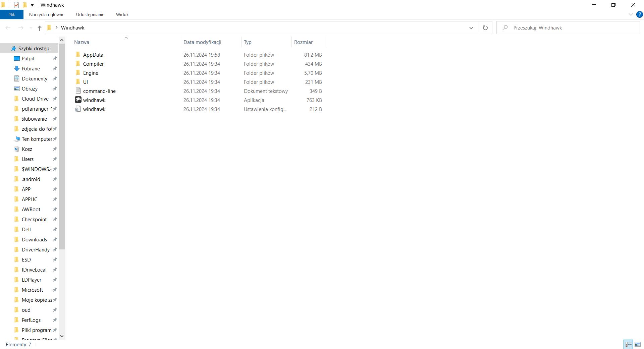Open the Plik menu

(12, 14)
